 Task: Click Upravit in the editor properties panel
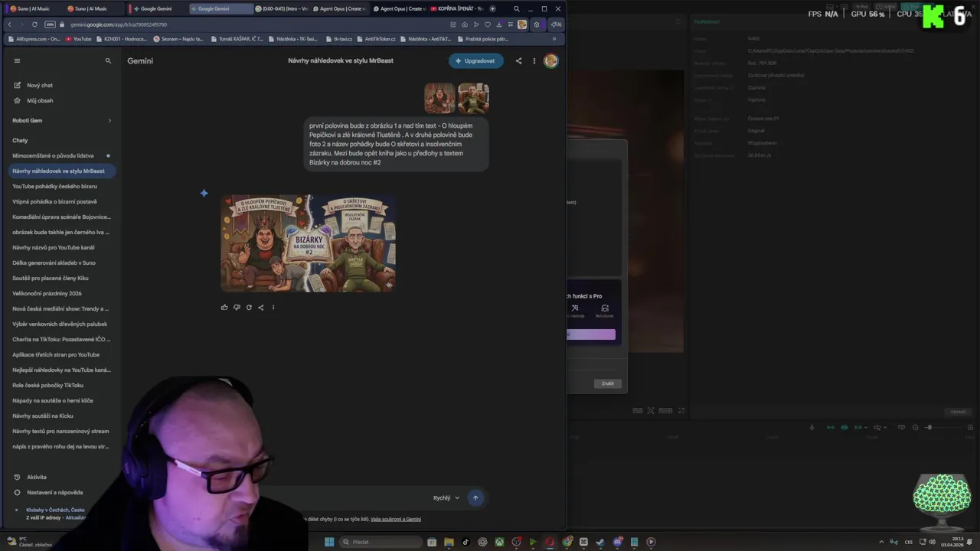pyautogui.click(x=958, y=412)
